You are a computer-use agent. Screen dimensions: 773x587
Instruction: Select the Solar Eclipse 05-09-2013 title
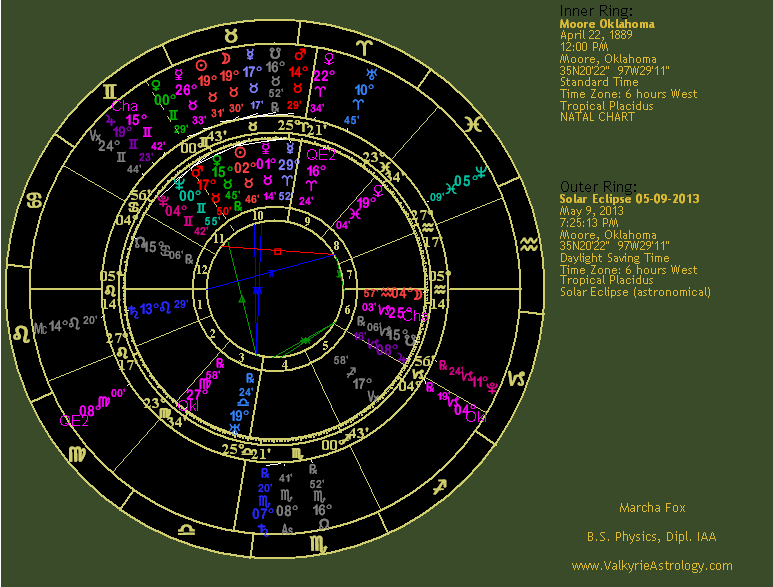pyautogui.click(x=629, y=199)
